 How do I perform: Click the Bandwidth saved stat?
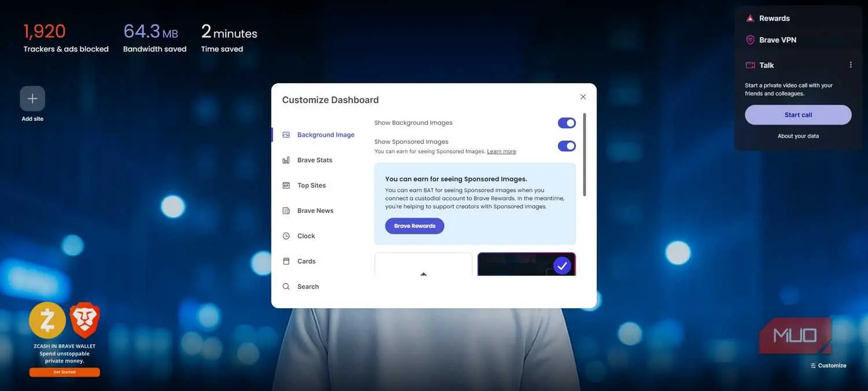coord(155,38)
